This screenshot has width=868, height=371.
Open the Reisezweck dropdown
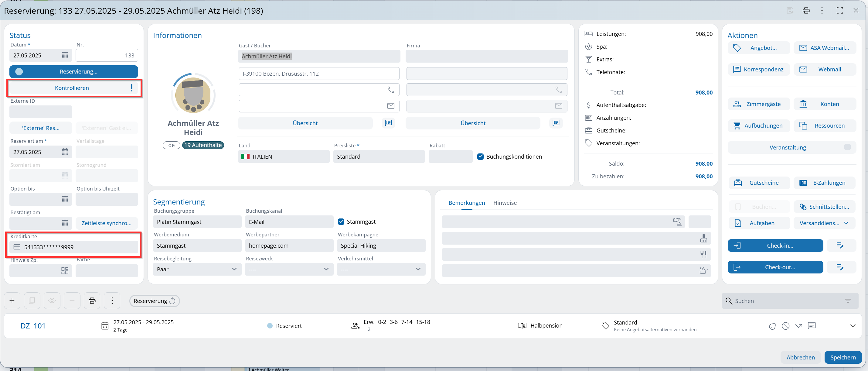point(289,269)
